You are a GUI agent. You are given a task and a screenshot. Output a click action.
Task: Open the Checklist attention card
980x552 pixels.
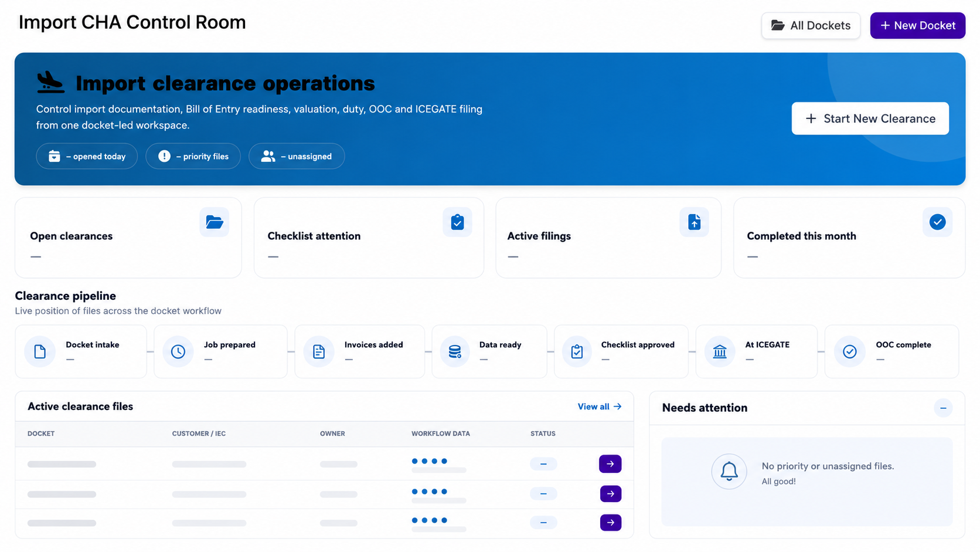click(369, 238)
